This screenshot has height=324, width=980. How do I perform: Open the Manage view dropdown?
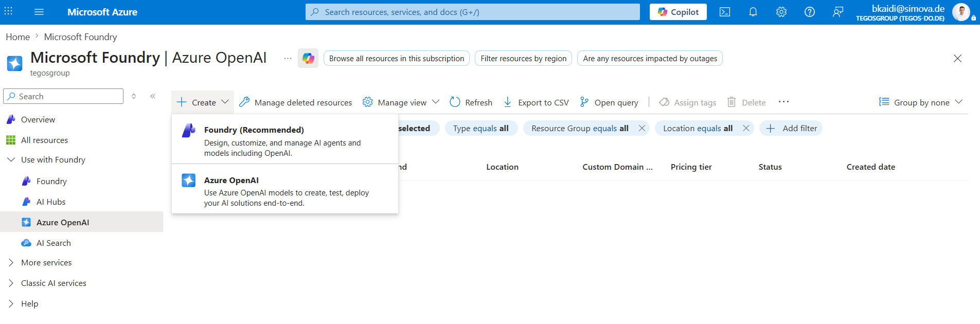tap(401, 102)
